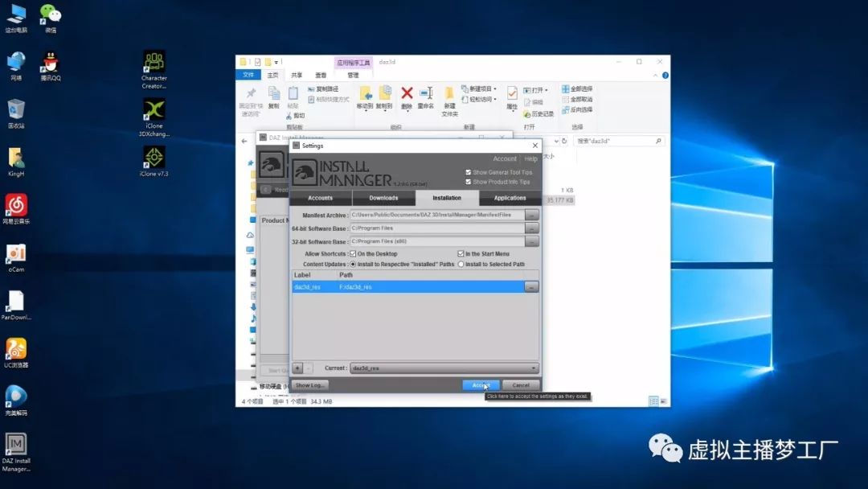Select Install to Respective Installed Paths radio
The height and width of the screenshot is (489, 868).
(353, 264)
